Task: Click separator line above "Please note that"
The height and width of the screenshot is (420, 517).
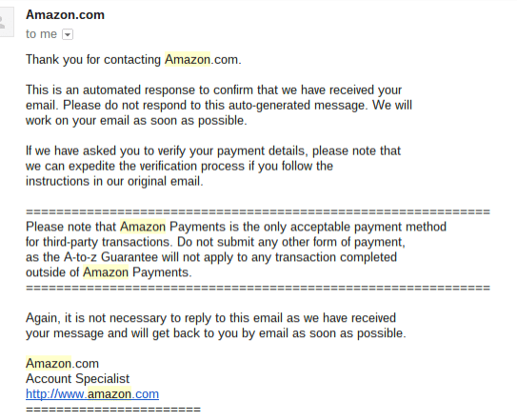Action: pyautogui.click(x=258, y=211)
